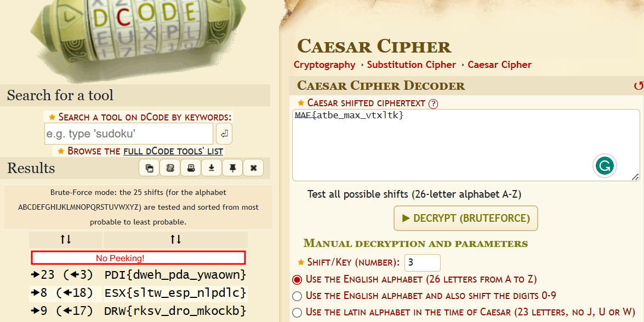Click result ESX{sltw_esp_nlpdlc}
This screenshot has width=644, height=322.
click(175, 293)
